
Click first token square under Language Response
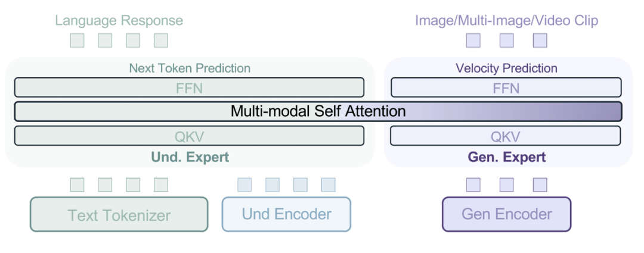(x=77, y=40)
